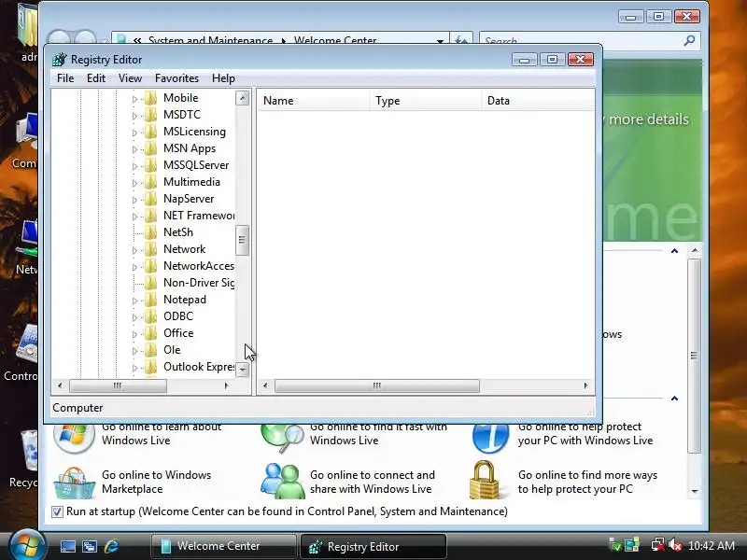The width and height of the screenshot is (747, 560).
Task: Click the muted volume tray icon
Action: tap(674, 545)
